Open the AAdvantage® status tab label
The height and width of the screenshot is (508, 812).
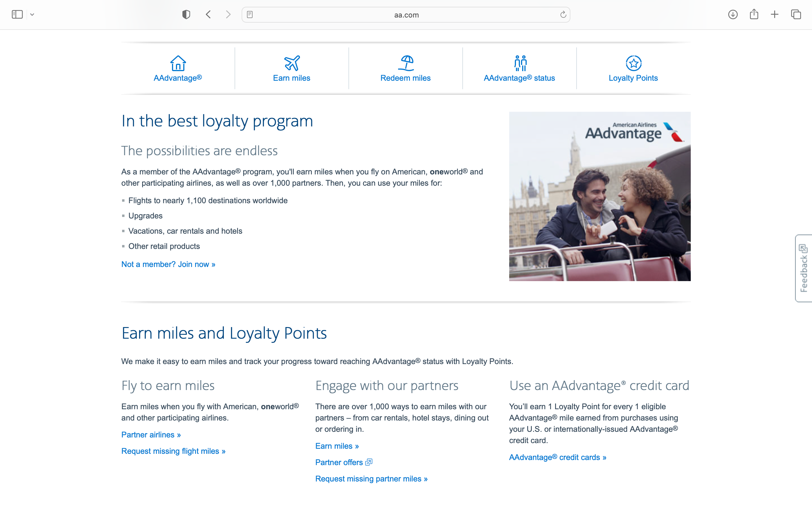pyautogui.click(x=519, y=78)
